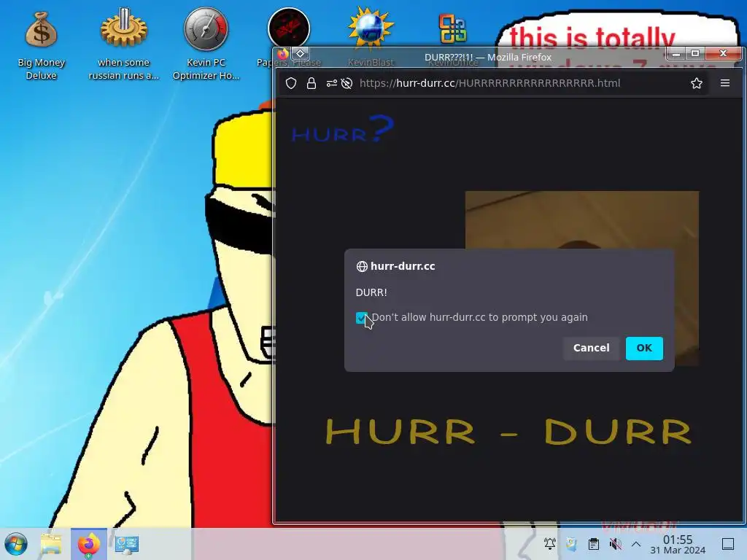The height and width of the screenshot is (560, 747).
Task: Maximize the Firefox window
Action: (695, 53)
